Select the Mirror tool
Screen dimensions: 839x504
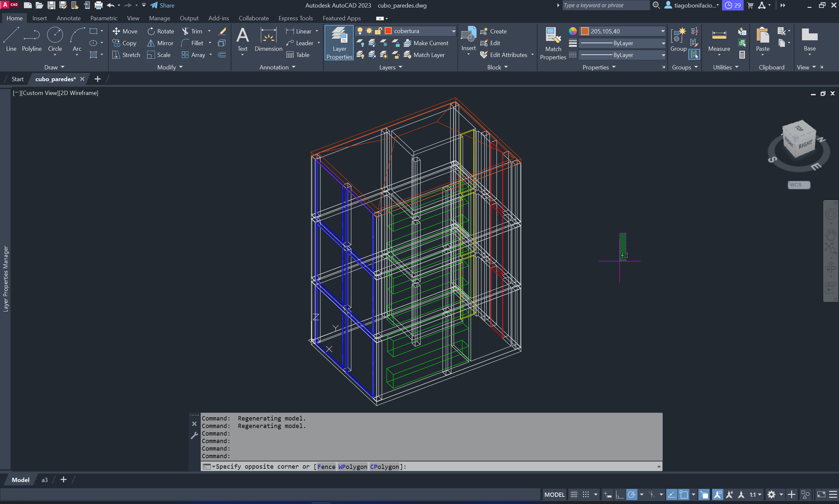[x=160, y=43]
